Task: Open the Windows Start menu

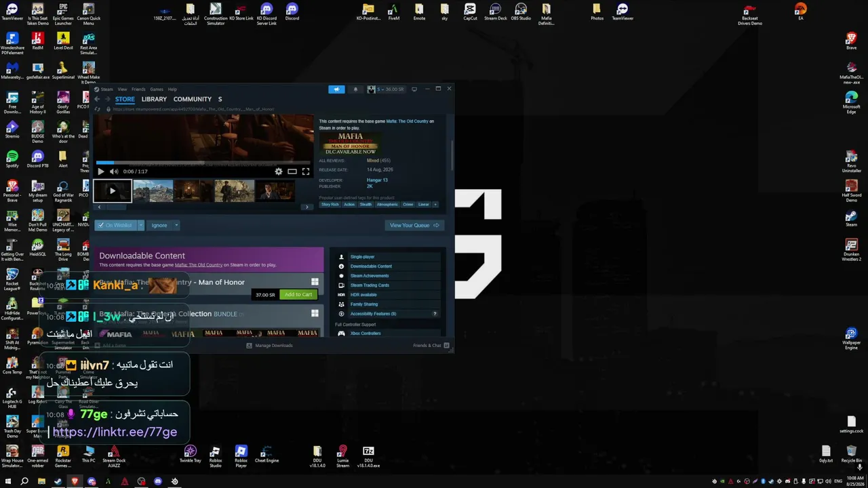Action: tap(9, 481)
